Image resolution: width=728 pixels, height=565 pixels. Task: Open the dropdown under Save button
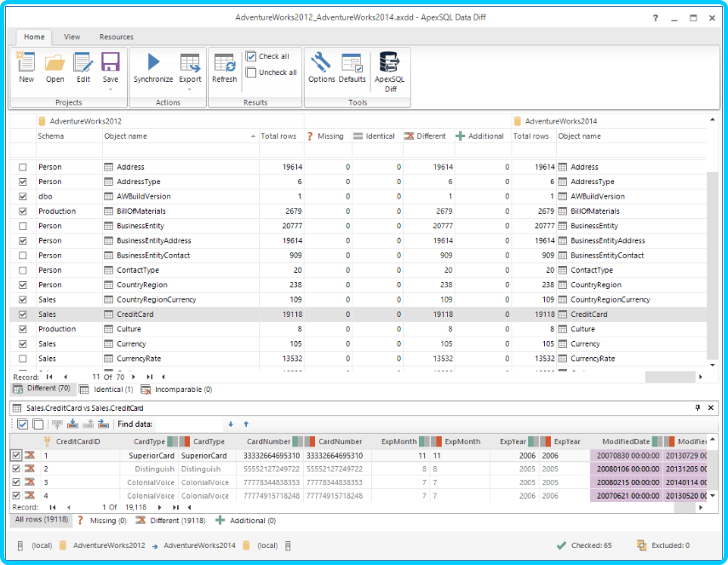(111, 89)
